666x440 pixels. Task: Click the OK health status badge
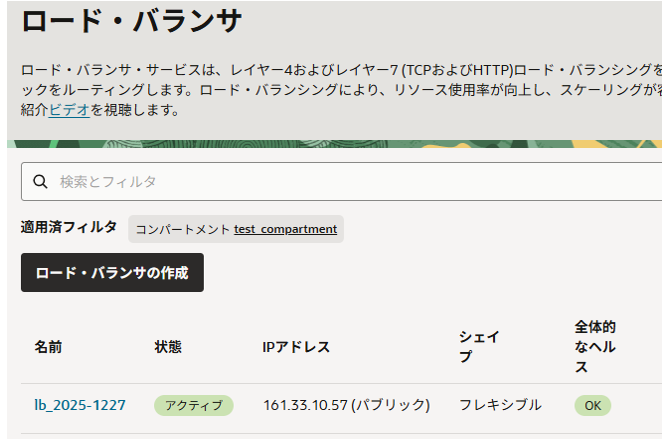tap(592, 405)
